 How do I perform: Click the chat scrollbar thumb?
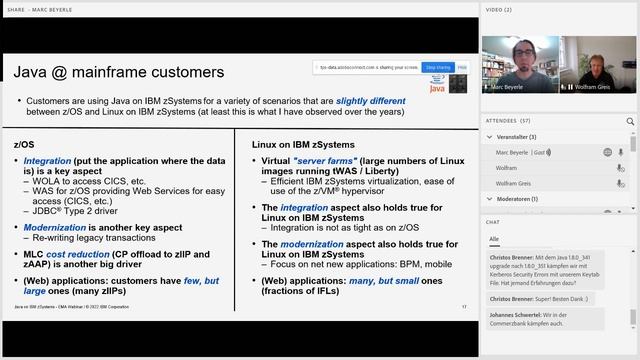(633, 316)
